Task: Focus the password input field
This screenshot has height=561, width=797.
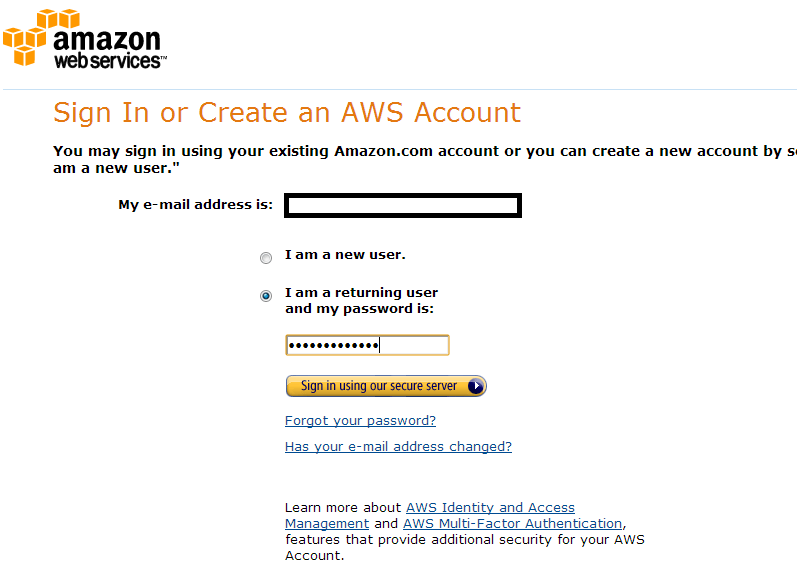Action: coord(367,345)
